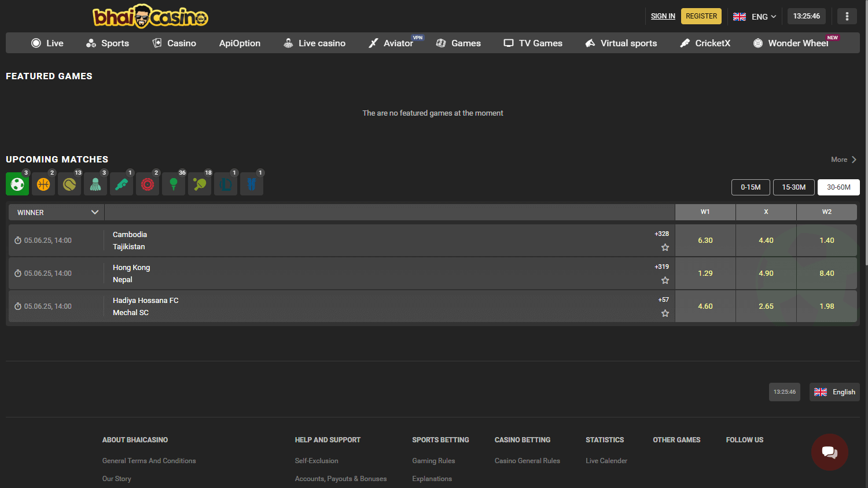
Task: Click the cricket sport filter icon
Action: tap(122, 184)
